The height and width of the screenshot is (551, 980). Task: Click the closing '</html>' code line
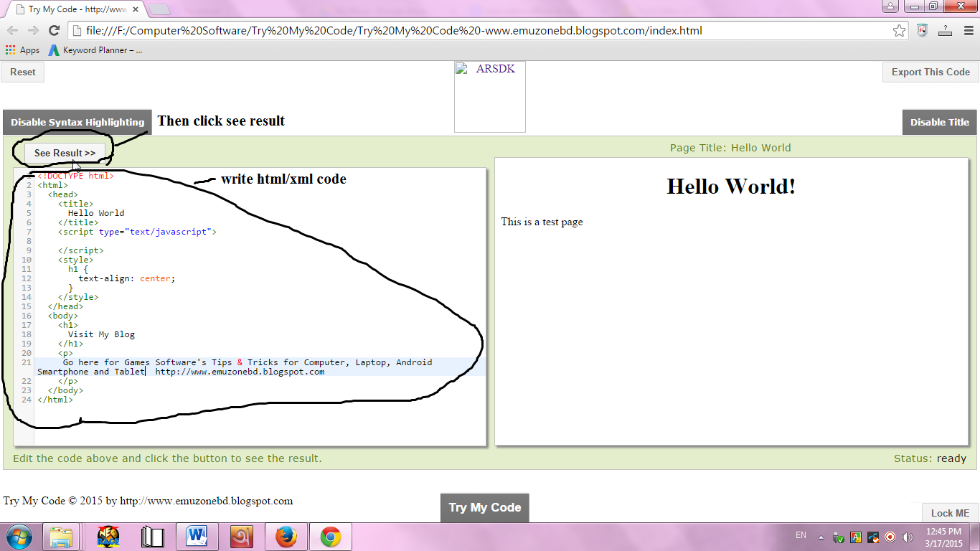click(55, 400)
